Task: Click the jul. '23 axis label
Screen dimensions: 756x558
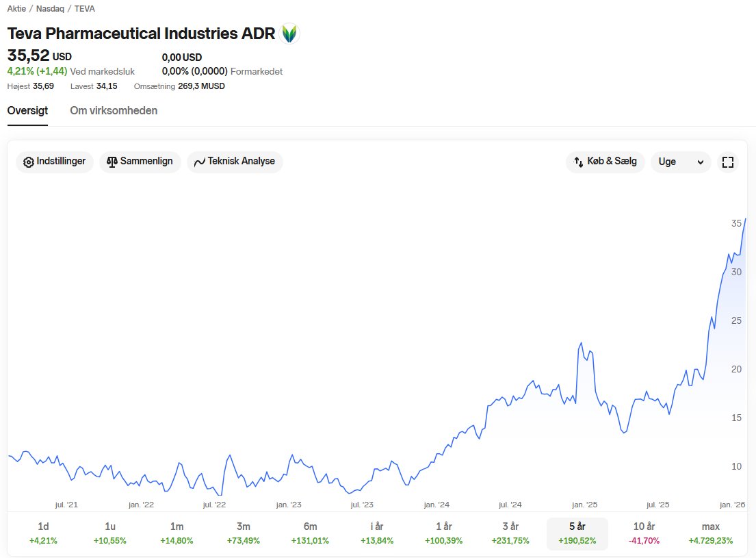Action: coord(362,505)
